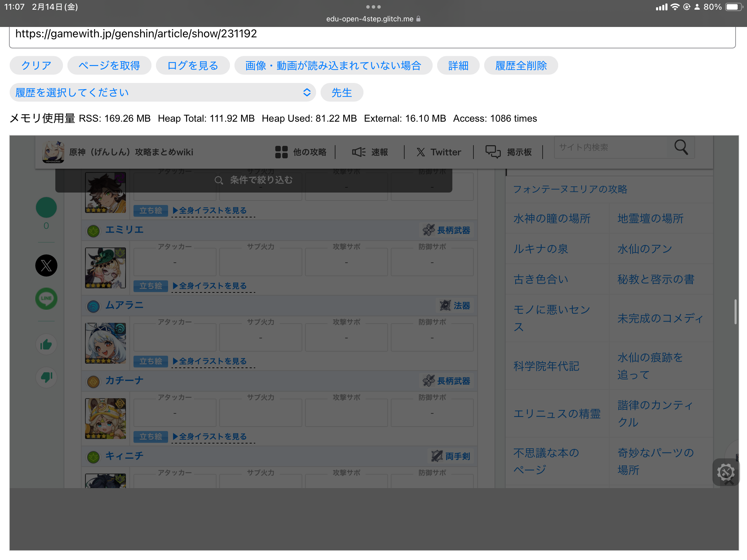The height and width of the screenshot is (560, 747).
Task: Click the thumbs up icon
Action: 46,344
